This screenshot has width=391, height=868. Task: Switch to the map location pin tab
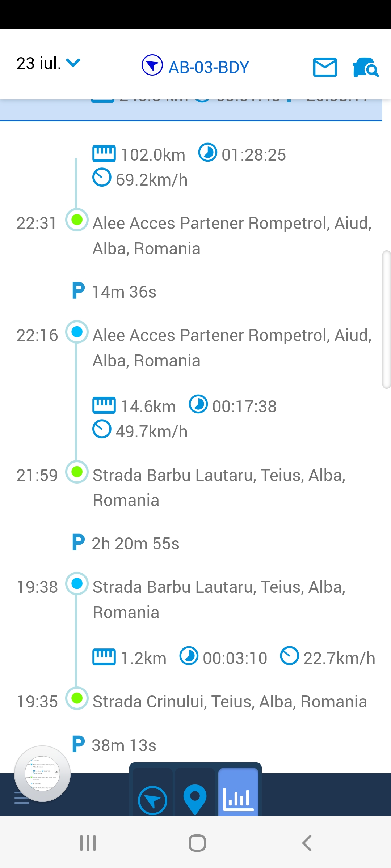click(x=195, y=799)
